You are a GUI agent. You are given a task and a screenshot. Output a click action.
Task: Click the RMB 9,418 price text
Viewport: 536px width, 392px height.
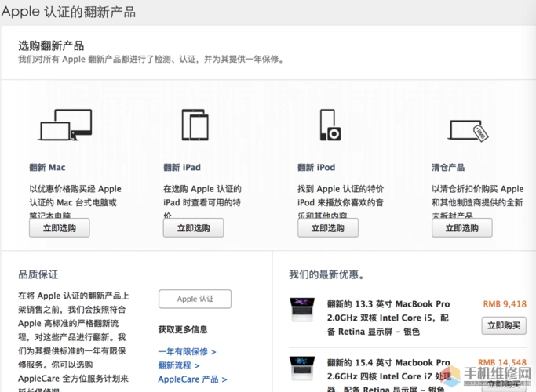(x=505, y=304)
